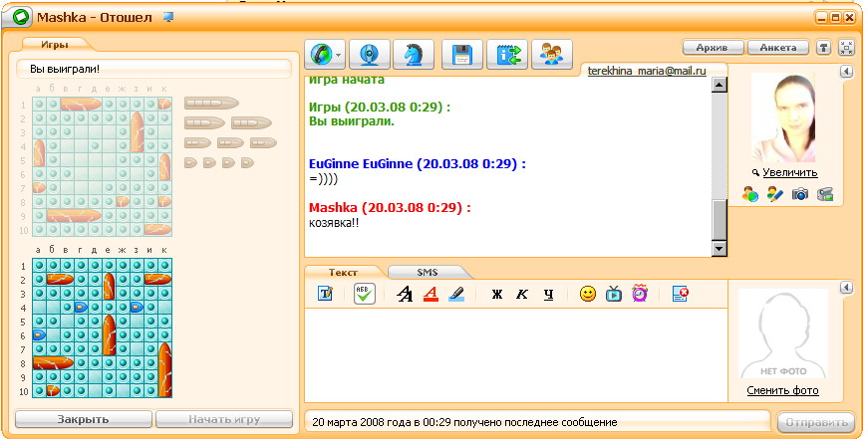The height and width of the screenshot is (439, 868).
Task: Toggle compact window mode icon
Action: click(847, 48)
